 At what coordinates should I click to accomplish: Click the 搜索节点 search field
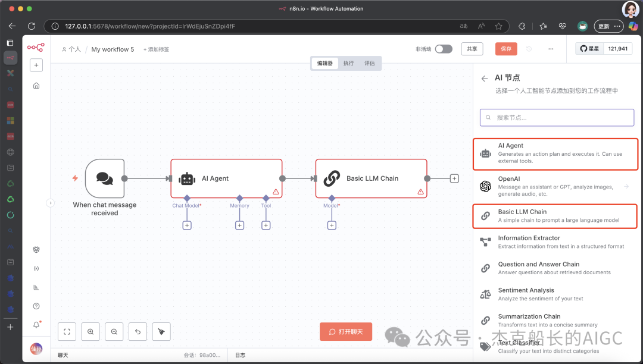(557, 118)
